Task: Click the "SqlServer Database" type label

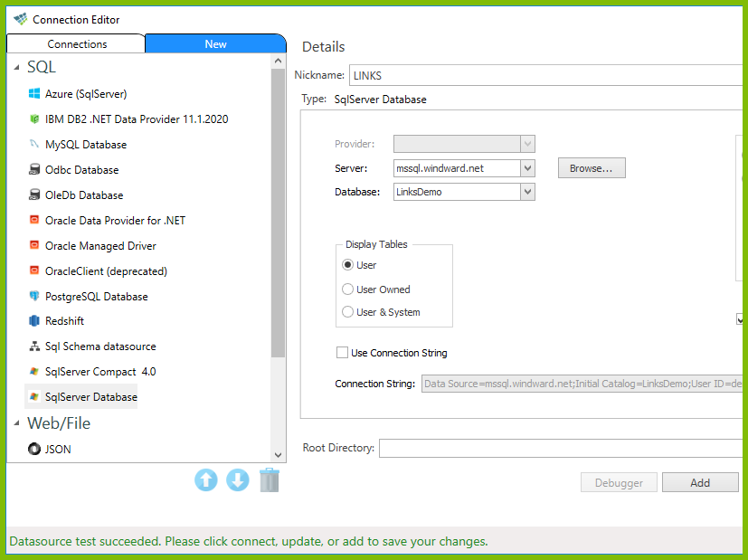Action: pyautogui.click(x=380, y=100)
